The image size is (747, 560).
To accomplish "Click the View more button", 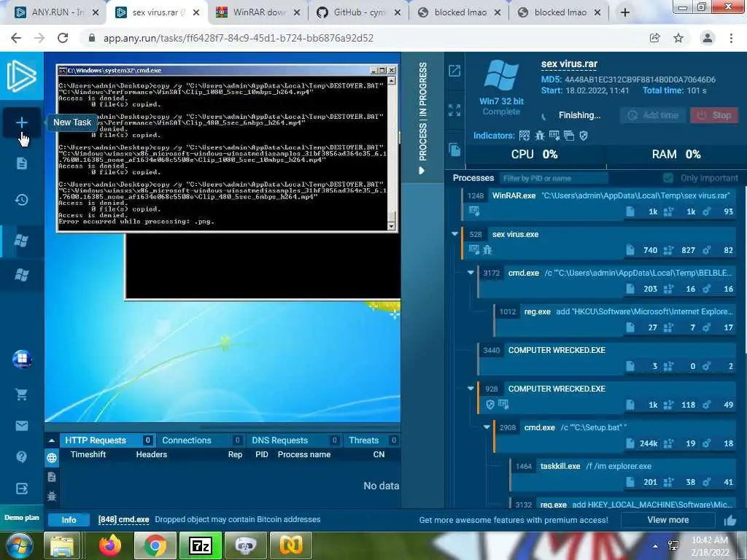I will pyautogui.click(x=668, y=520).
